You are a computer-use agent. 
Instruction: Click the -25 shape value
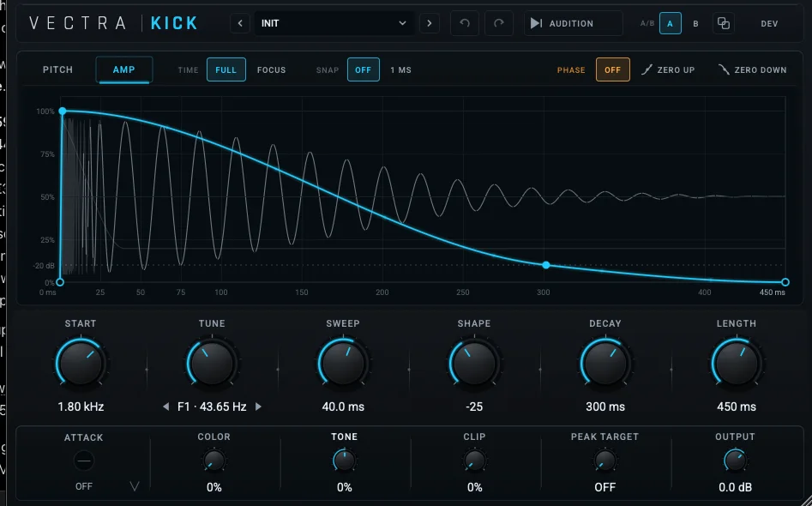[x=474, y=407]
